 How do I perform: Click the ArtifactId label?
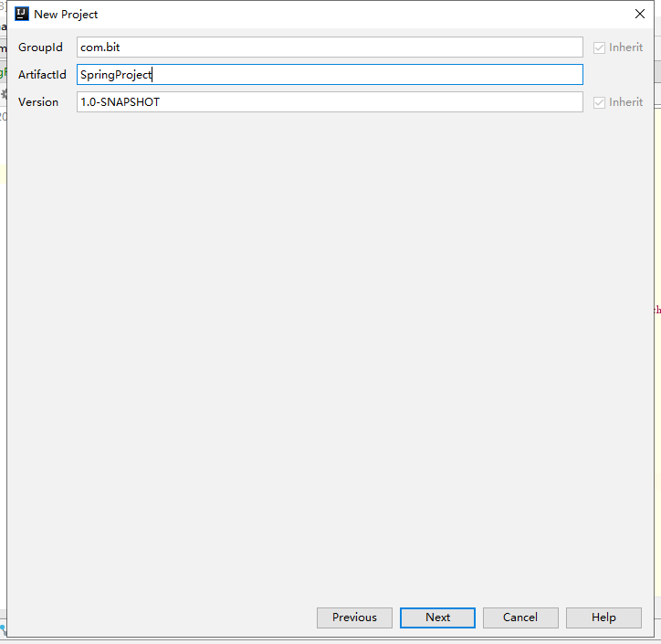pos(42,75)
